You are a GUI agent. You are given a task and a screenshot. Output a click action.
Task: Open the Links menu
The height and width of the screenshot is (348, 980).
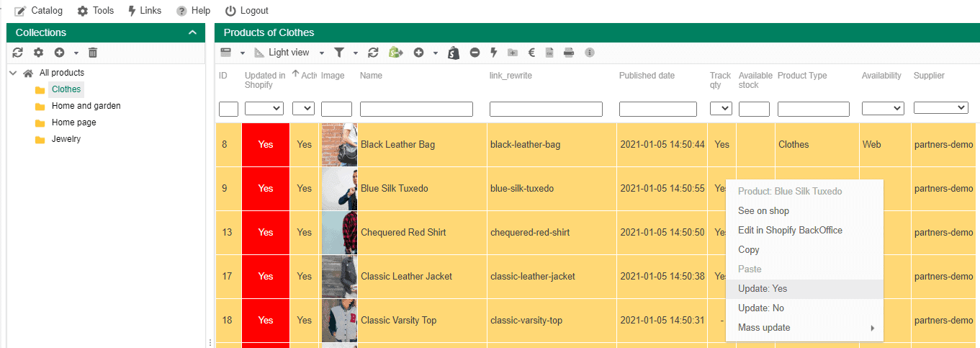coord(144,11)
